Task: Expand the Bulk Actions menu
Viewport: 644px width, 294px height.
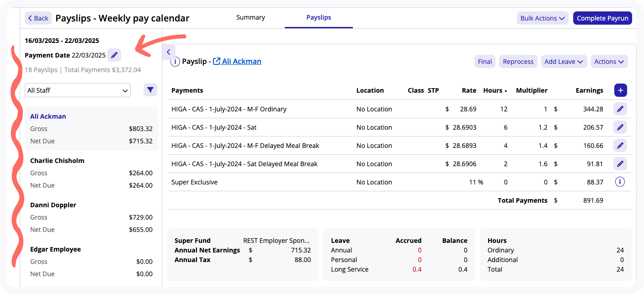Action: 543,18
